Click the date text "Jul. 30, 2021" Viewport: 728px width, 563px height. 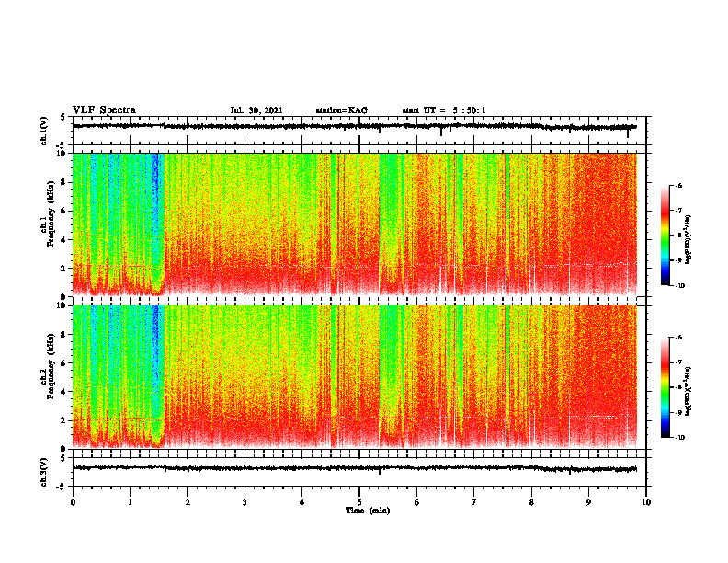click(x=256, y=110)
